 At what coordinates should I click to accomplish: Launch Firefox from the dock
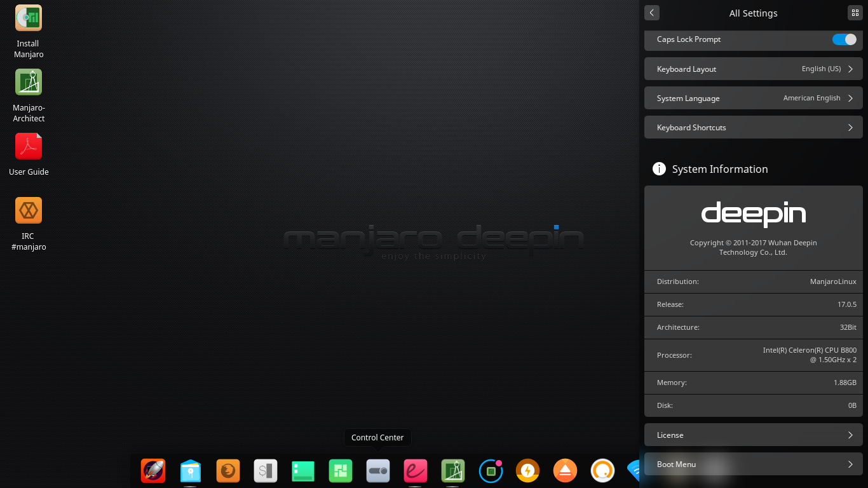click(x=228, y=471)
